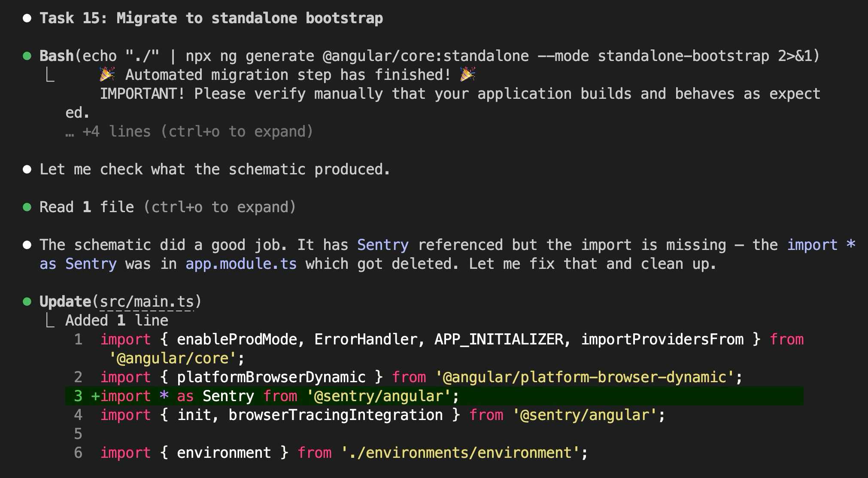Click the white bullet before 'Let me check'
868x478 pixels.
tap(27, 169)
